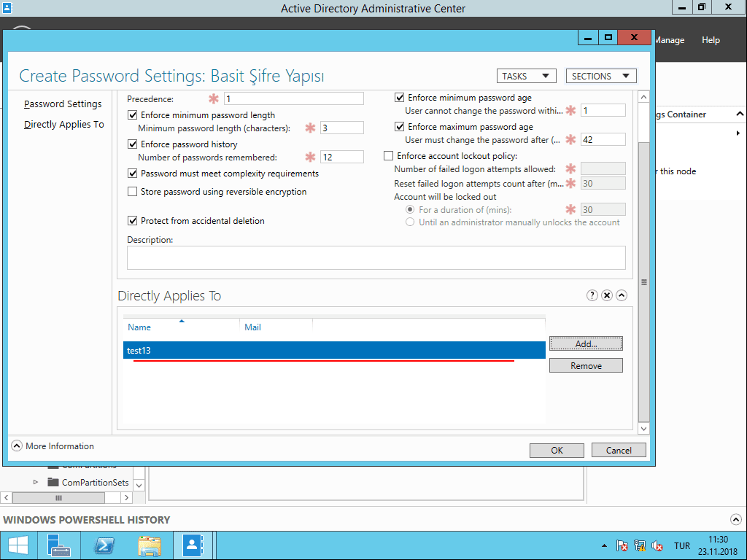Image resolution: width=747 pixels, height=560 pixels.
Task: Click the minimum password age value field
Action: coord(603,111)
